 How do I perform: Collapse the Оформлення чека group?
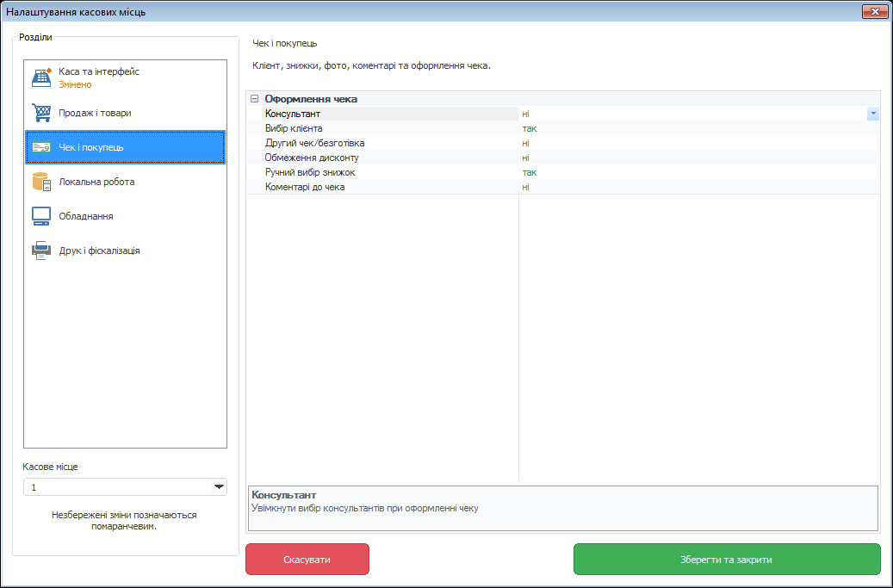pos(255,98)
